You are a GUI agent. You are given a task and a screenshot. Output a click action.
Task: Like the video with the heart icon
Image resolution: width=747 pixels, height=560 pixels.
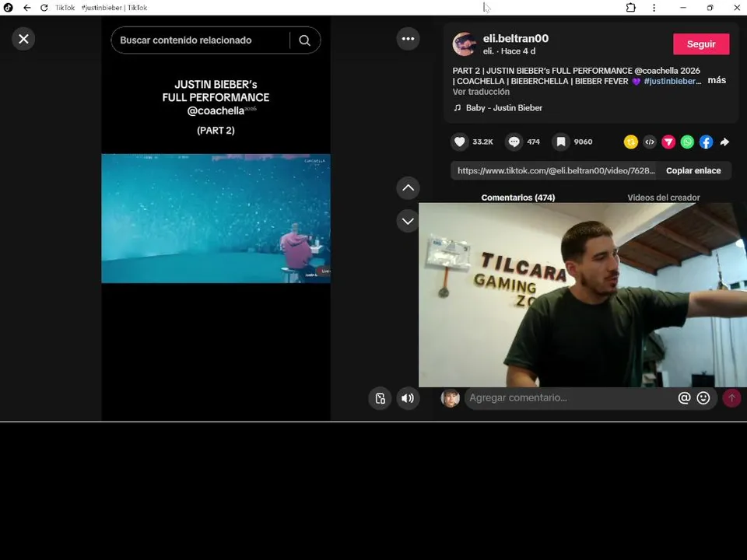pyautogui.click(x=460, y=142)
